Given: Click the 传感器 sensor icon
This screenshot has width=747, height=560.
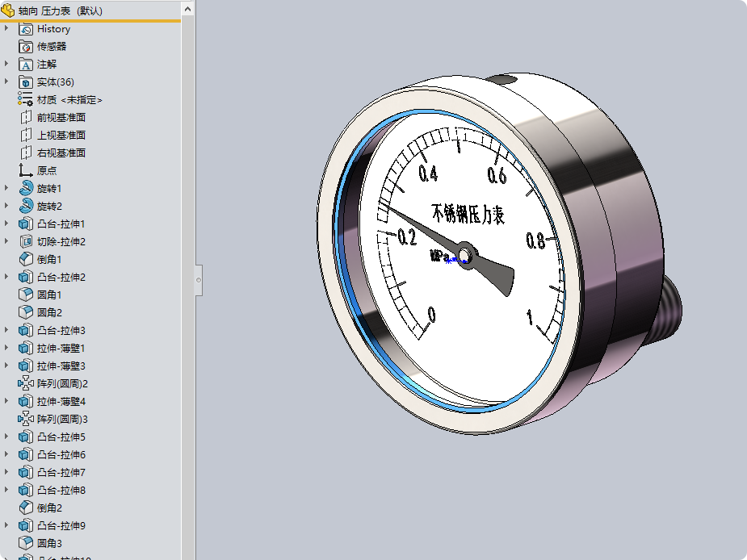Looking at the screenshot, I should [26, 47].
